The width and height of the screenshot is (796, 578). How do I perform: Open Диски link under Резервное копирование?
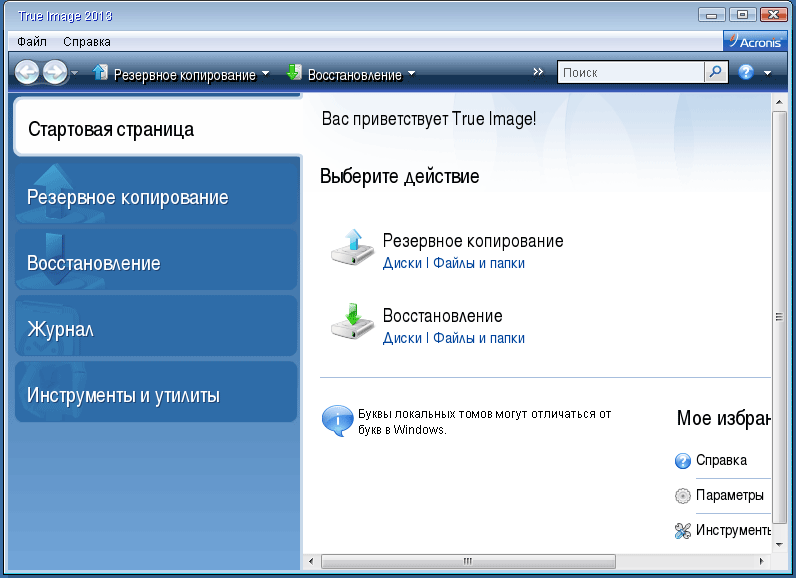click(x=402, y=263)
